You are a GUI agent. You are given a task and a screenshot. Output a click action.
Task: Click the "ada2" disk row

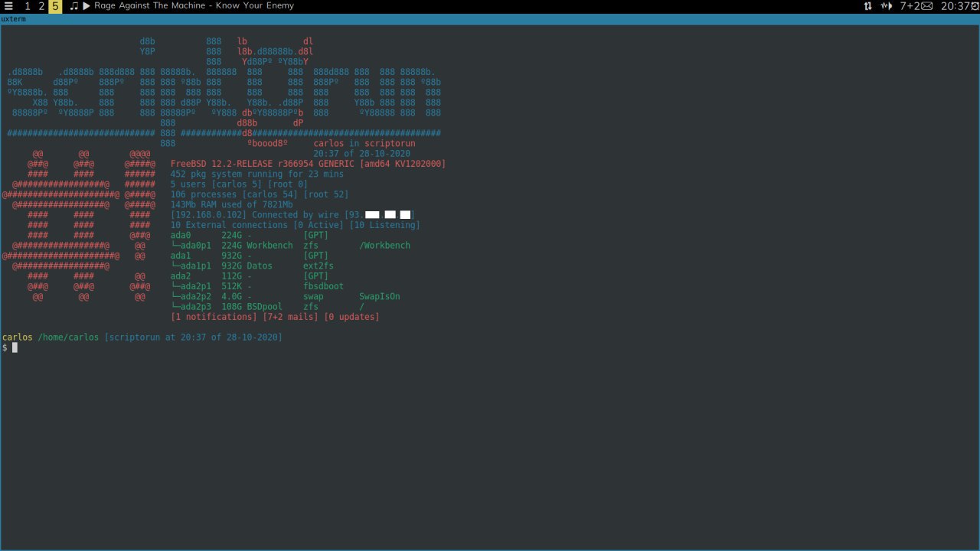point(250,276)
